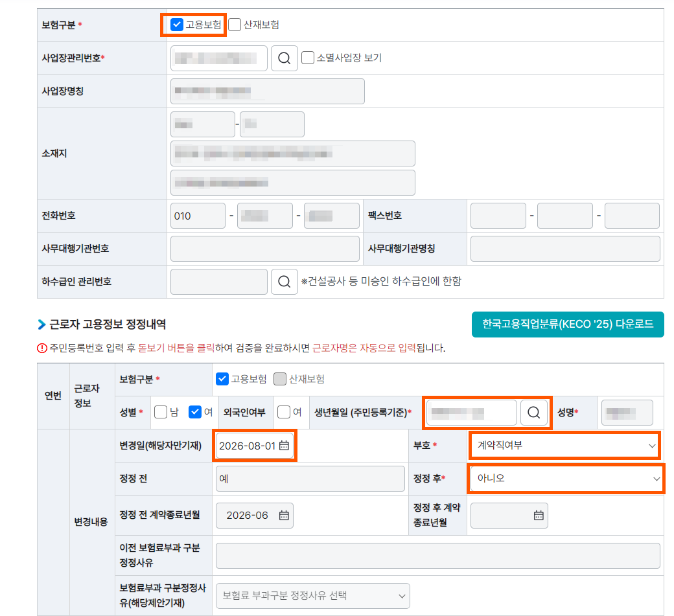Image resolution: width=674 pixels, height=616 pixels.
Task: Click the 하수급인 관리번호 input field
Action: coord(219,281)
